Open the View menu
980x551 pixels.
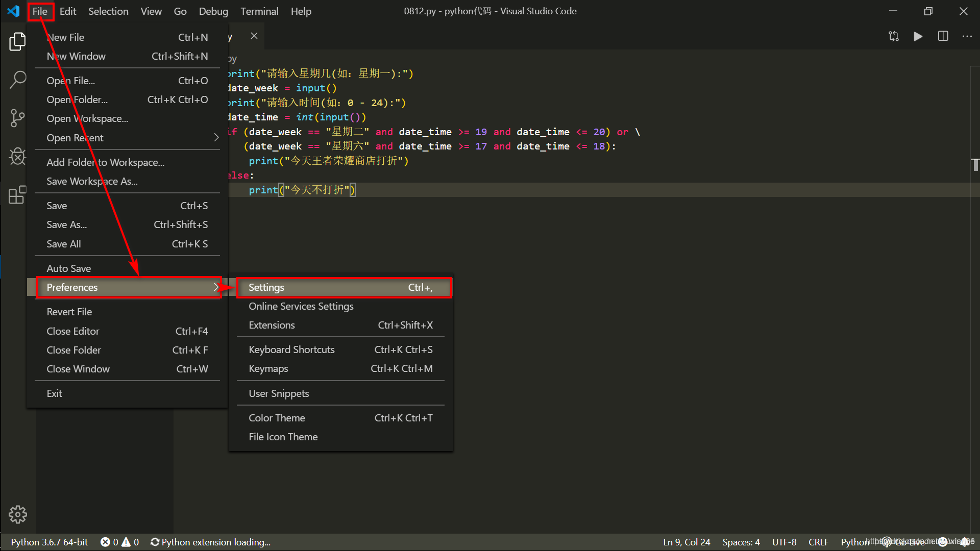151,11
